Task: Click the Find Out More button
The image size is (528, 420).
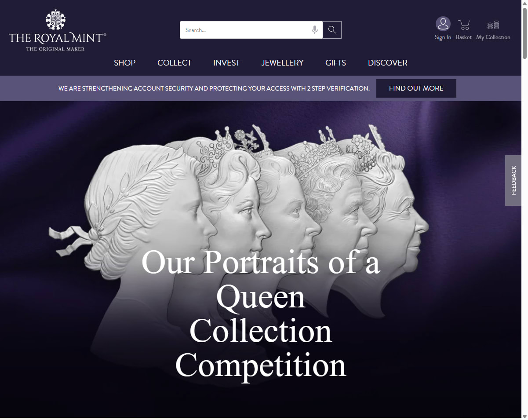Action: coord(416,88)
